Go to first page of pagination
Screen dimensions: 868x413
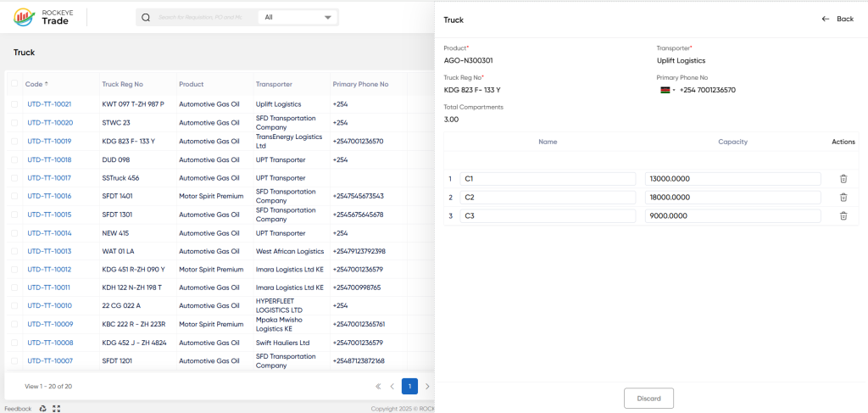pos(378,387)
